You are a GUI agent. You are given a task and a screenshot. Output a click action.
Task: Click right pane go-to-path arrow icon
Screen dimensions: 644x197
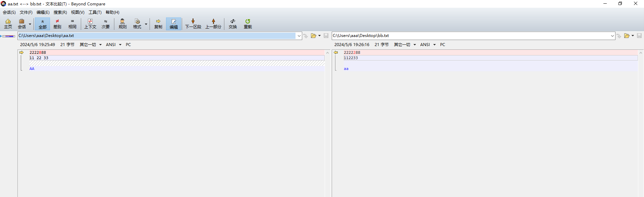click(x=619, y=36)
